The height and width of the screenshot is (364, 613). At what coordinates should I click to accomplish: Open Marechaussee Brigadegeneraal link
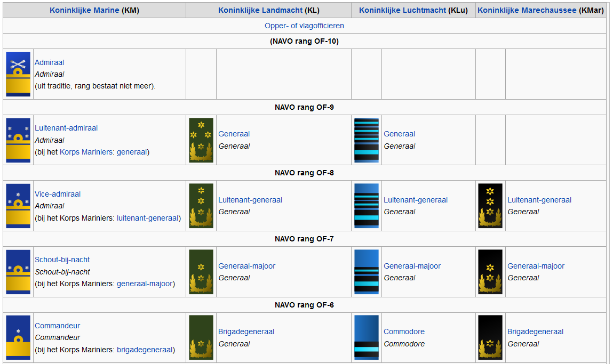535,331
